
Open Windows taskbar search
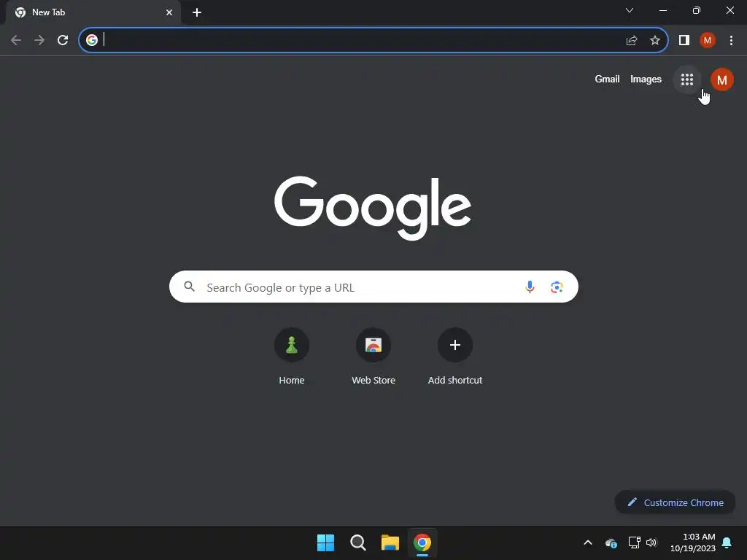(x=357, y=542)
